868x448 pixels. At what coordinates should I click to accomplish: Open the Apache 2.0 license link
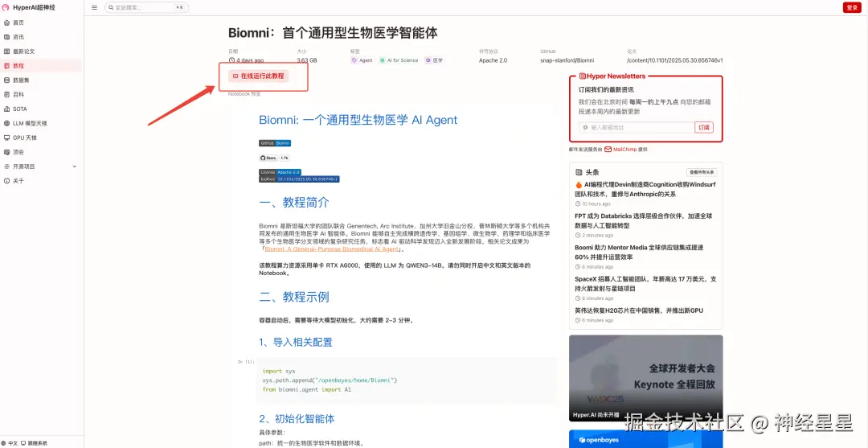(x=493, y=60)
